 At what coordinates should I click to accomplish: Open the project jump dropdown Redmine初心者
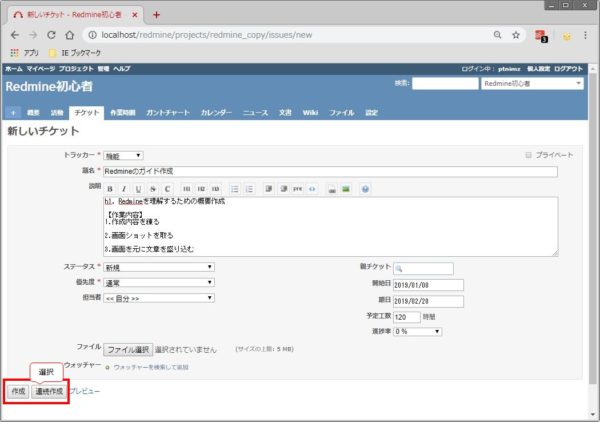click(x=532, y=83)
